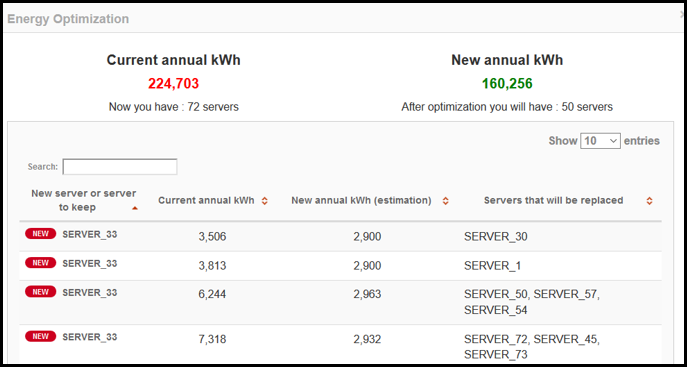This screenshot has height=367, width=687.
Task: Click the Energy Optimization dialog title
Action: pyautogui.click(x=68, y=19)
